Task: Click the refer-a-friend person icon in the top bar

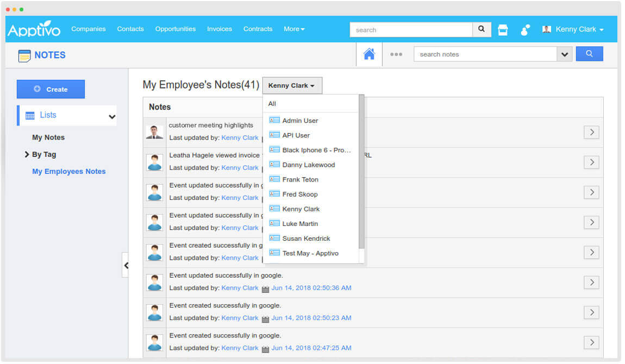Action: coord(524,29)
